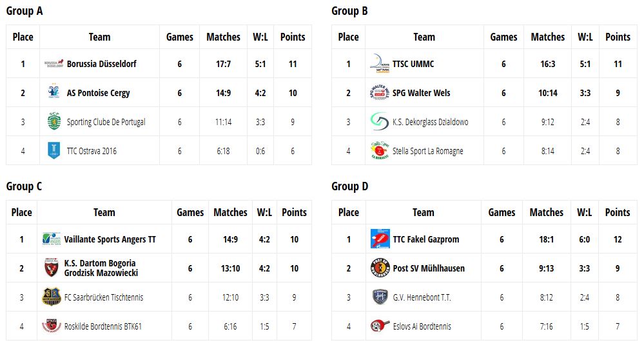Open the TTC Fakel Gazprom team name
This screenshot has width=644, height=347.
(425, 239)
